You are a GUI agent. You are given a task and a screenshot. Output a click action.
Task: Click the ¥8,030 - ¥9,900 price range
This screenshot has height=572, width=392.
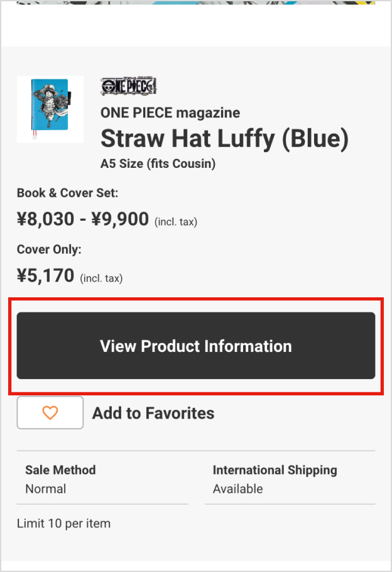coord(83,219)
